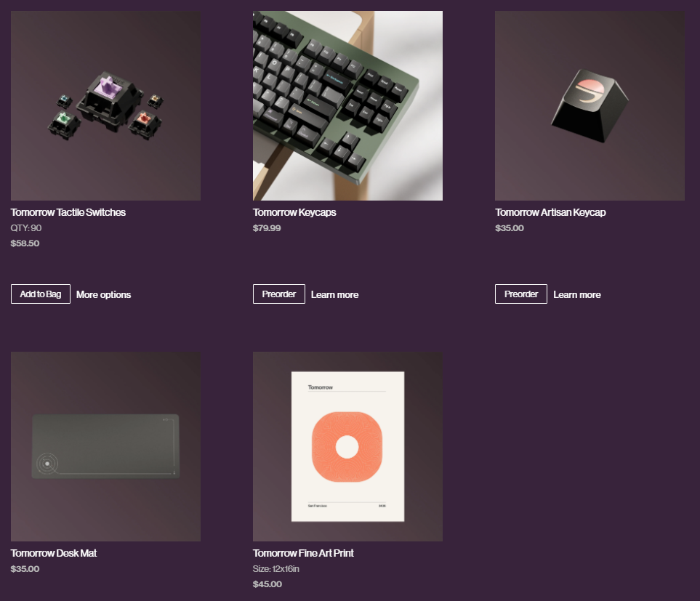
Task: Click the $58.50 Tactile Switches price
Action: [x=25, y=243]
